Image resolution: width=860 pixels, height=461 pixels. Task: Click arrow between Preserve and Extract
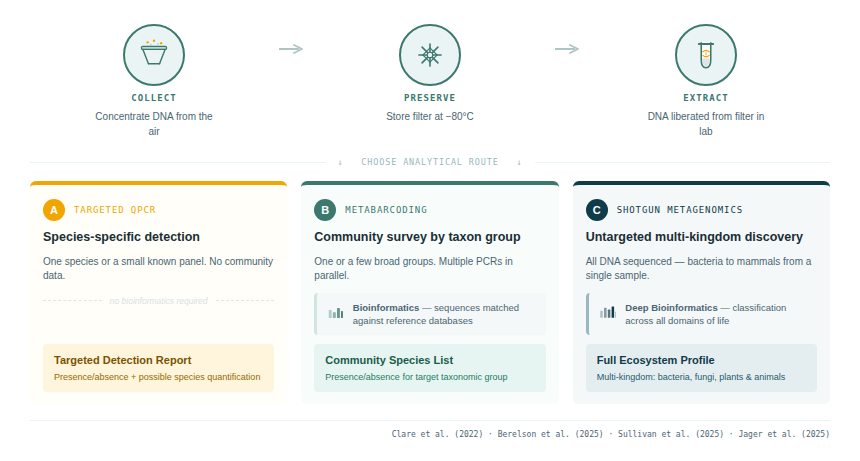click(x=567, y=49)
